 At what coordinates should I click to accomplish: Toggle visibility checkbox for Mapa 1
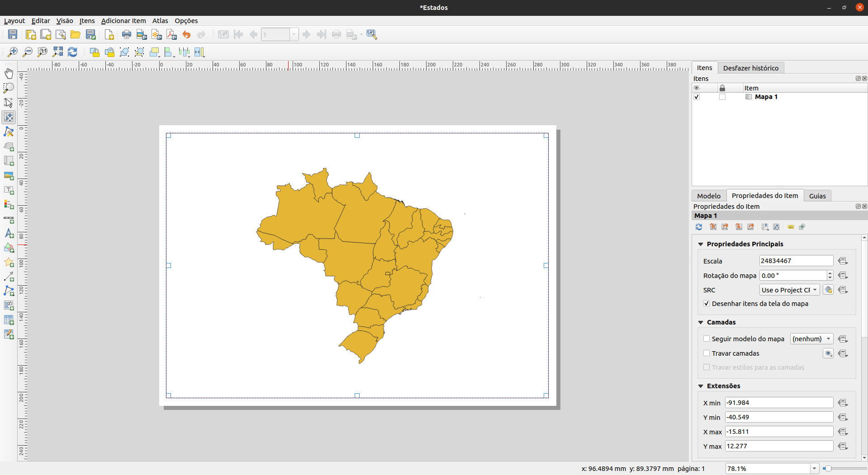pos(697,97)
